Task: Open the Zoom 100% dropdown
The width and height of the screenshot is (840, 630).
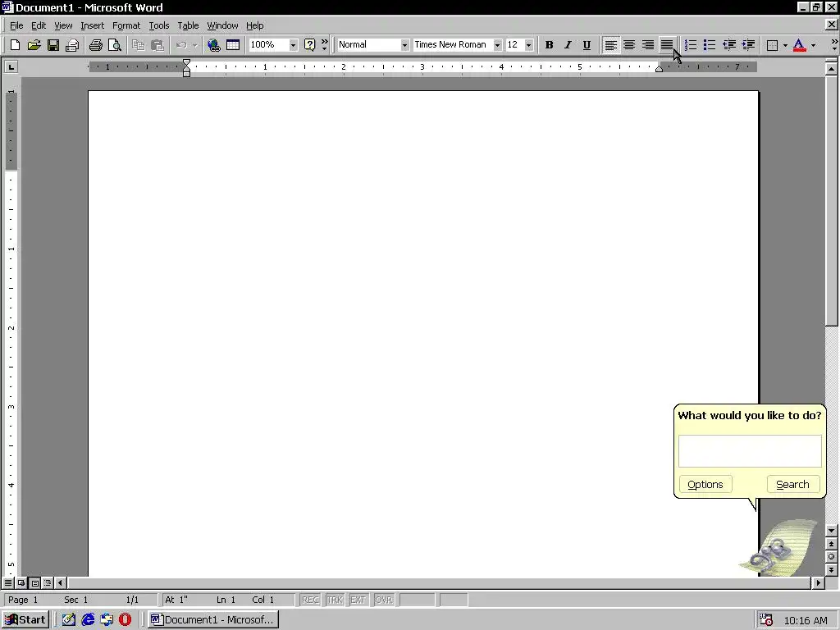Action: click(293, 45)
